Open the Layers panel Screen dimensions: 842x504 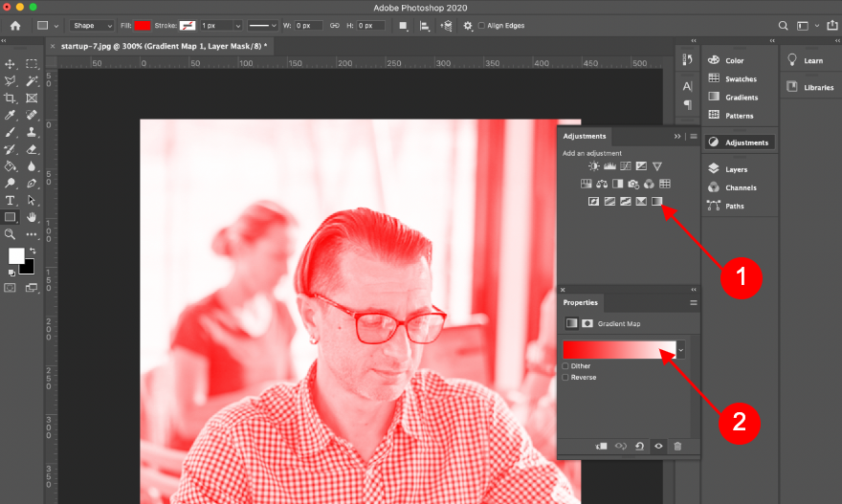pyautogui.click(x=736, y=169)
